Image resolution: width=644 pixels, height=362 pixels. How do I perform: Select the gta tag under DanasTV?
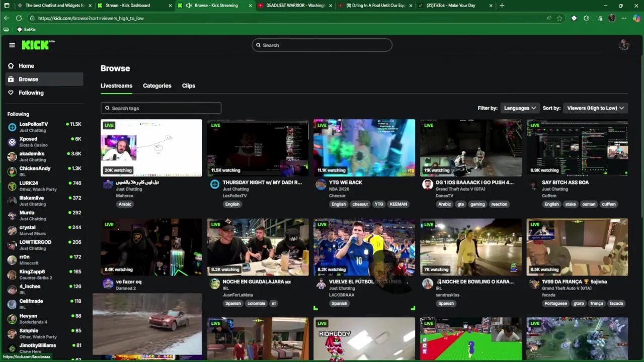460,204
